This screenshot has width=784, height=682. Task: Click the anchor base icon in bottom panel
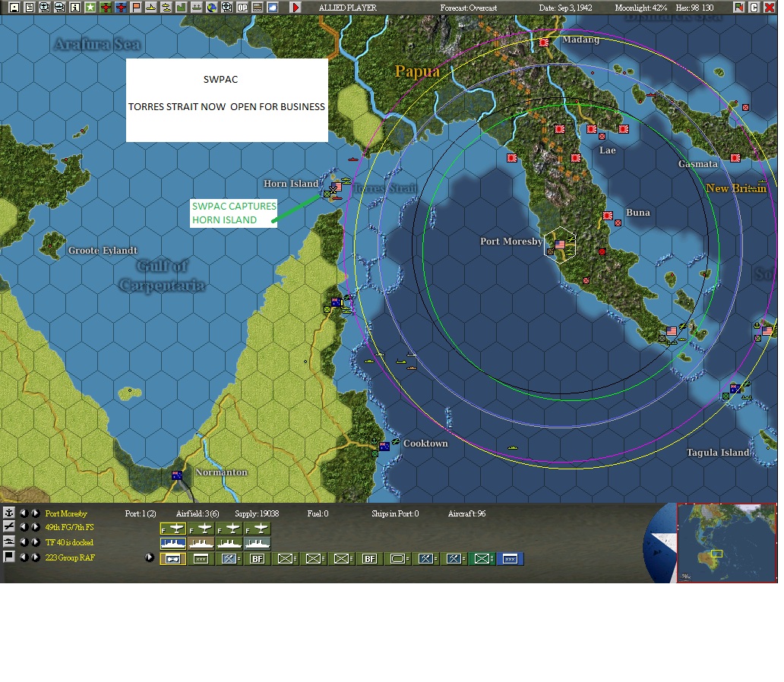point(8,513)
